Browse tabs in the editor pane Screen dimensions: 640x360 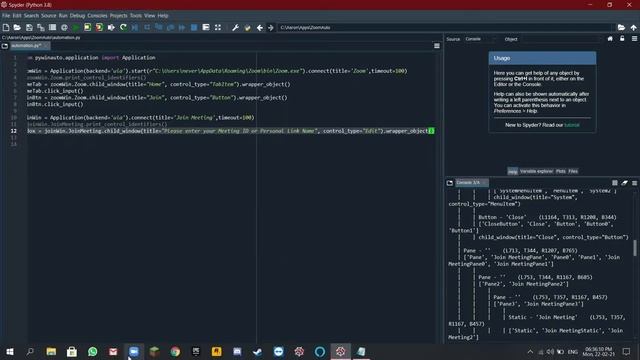(x=5, y=46)
